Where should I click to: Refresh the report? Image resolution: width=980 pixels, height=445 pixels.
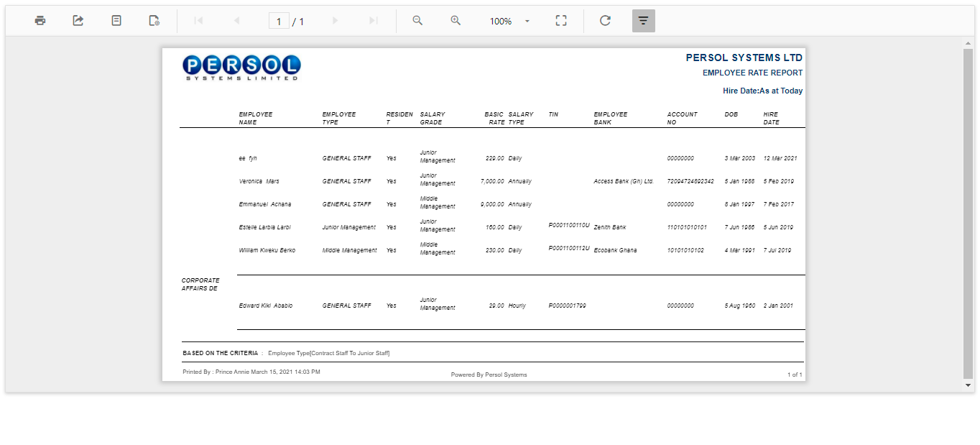click(x=605, y=21)
